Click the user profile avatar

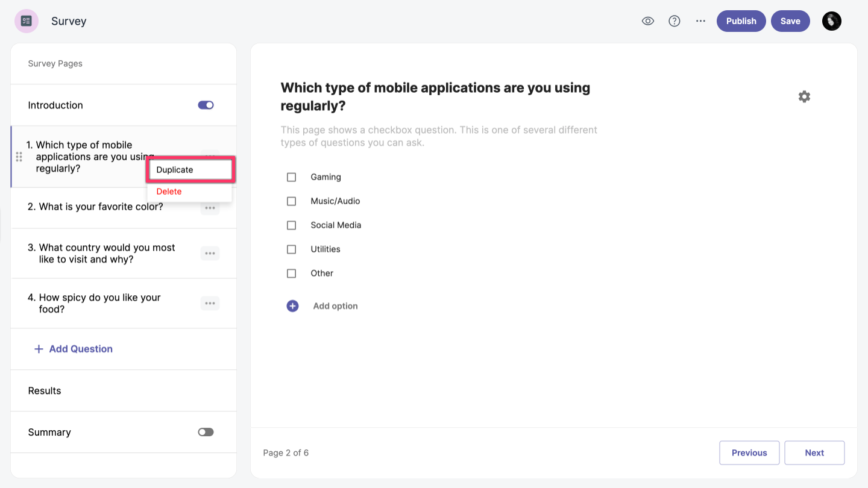(x=831, y=21)
